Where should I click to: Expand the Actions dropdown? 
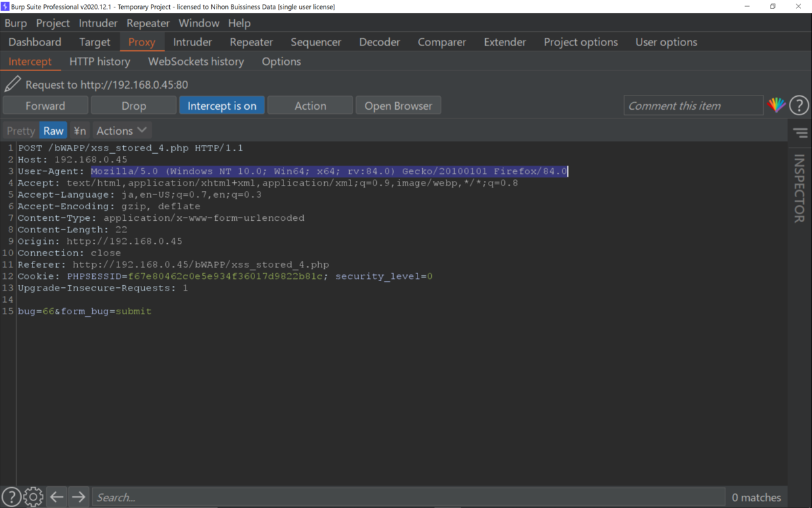[x=121, y=131]
